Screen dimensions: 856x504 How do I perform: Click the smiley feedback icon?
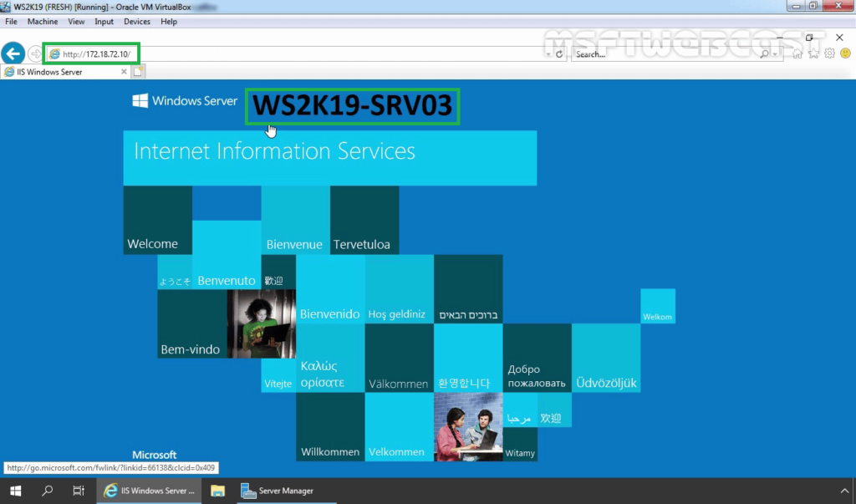coord(845,53)
